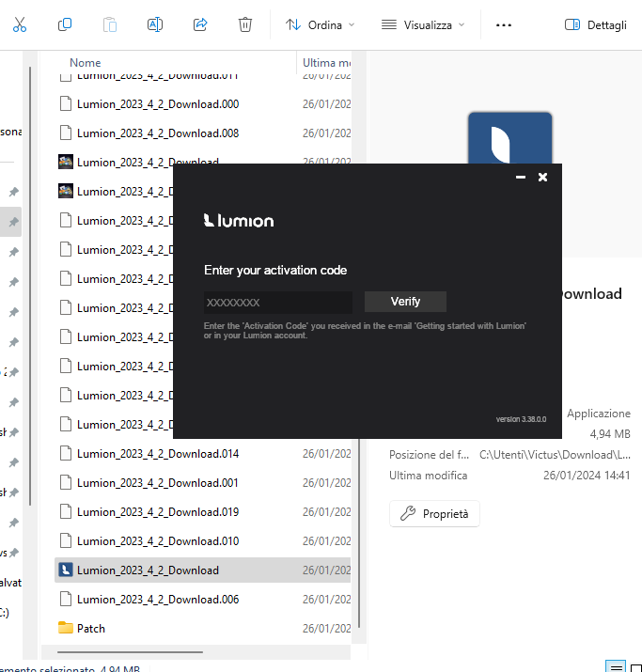Image resolution: width=642 pixels, height=672 pixels.
Task: Click the blank file icon of Download.006
Action: (66, 599)
